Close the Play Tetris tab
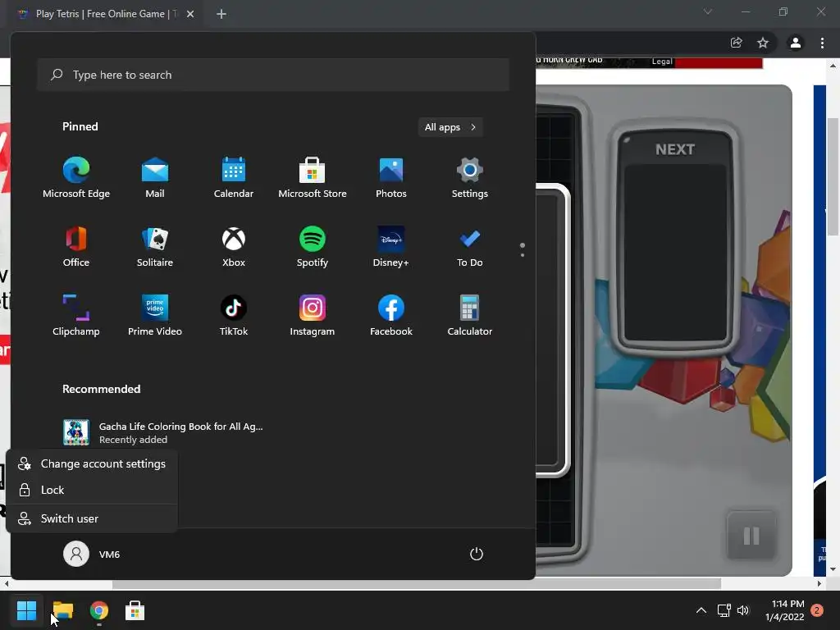Screen dimensions: 840x630 coord(190,14)
